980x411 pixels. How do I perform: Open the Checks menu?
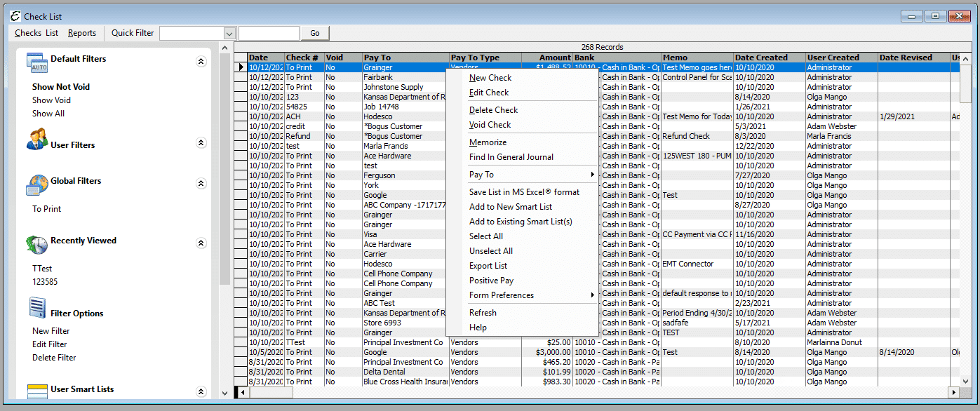pyautogui.click(x=28, y=33)
